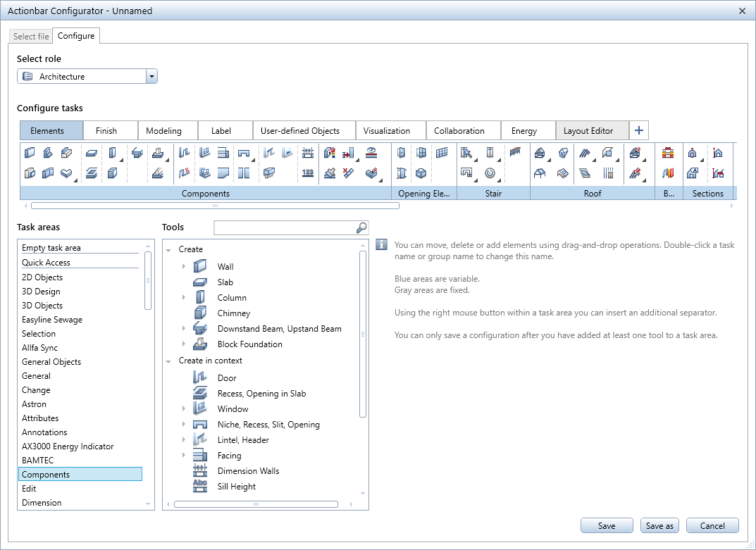Screen dimensions: 756x550
Task: Select the Sill Height icon
Action: [200, 487]
